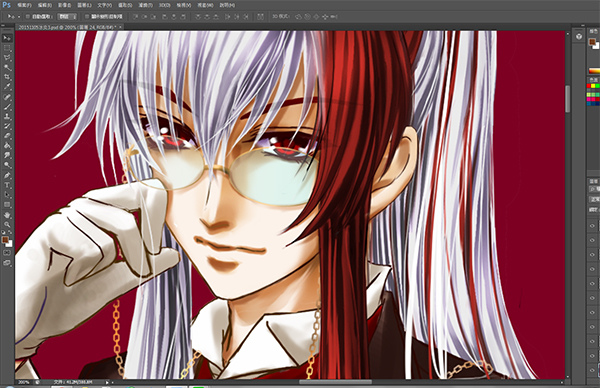Viewport: 600px width, 388px height.
Task: Select the Path Selection tool
Action: tap(7, 195)
